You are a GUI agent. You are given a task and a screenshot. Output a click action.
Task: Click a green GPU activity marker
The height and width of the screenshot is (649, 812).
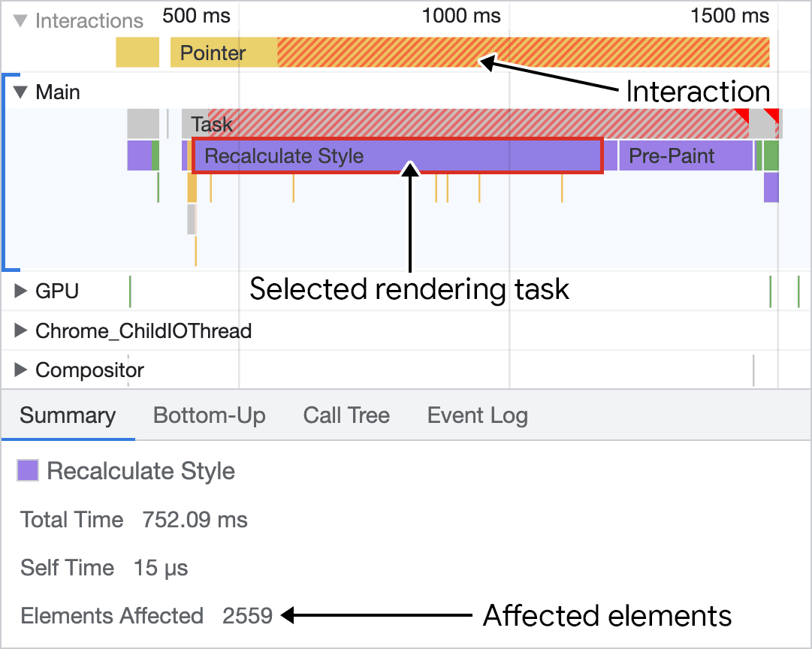131,291
